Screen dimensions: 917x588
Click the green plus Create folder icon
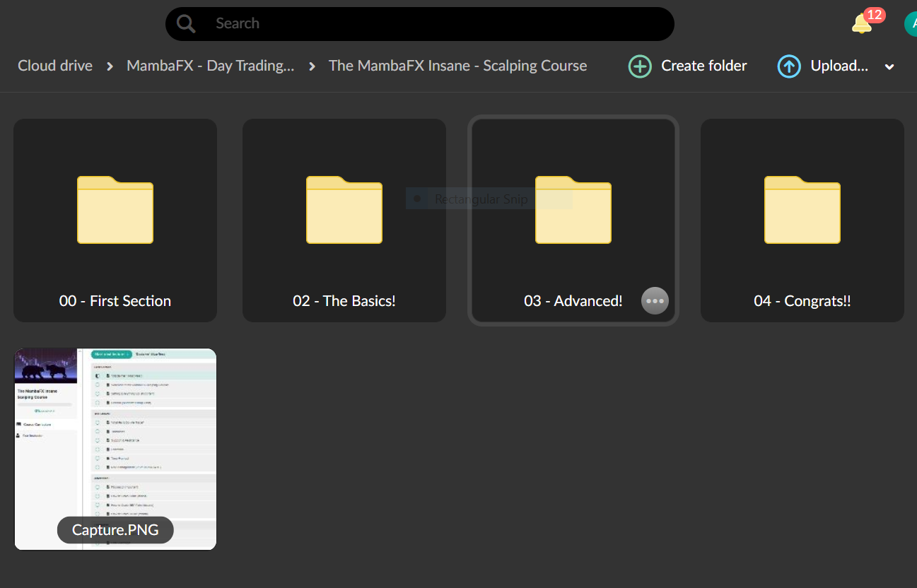640,66
